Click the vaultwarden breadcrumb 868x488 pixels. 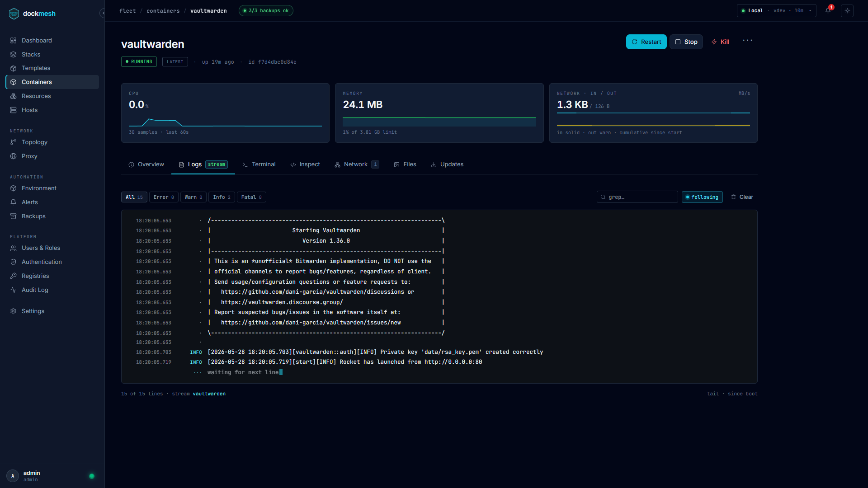208,11
